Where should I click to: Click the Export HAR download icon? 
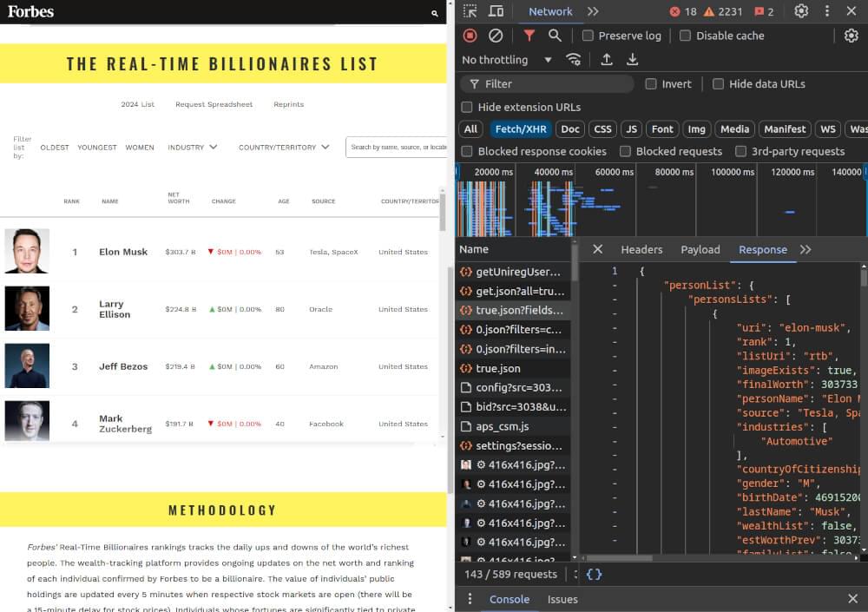[633, 60]
